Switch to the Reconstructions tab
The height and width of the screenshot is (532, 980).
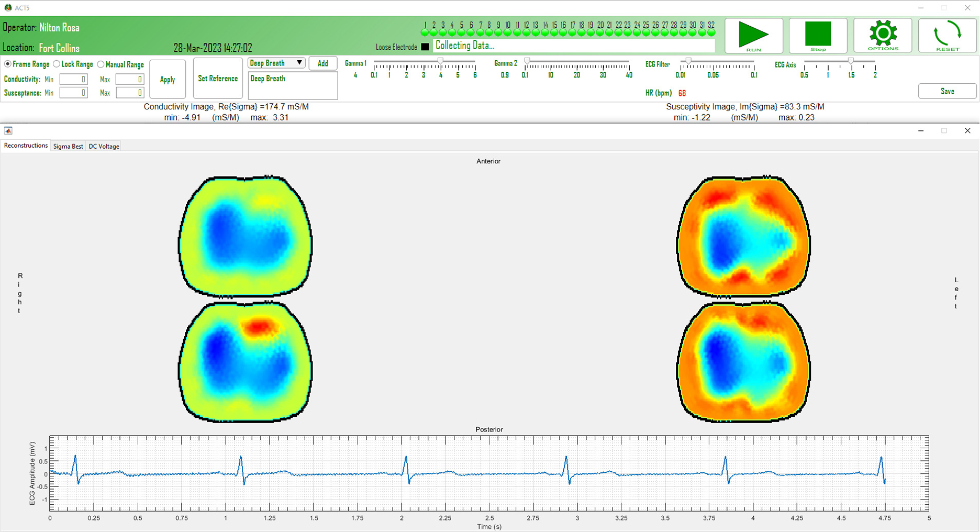pos(26,146)
